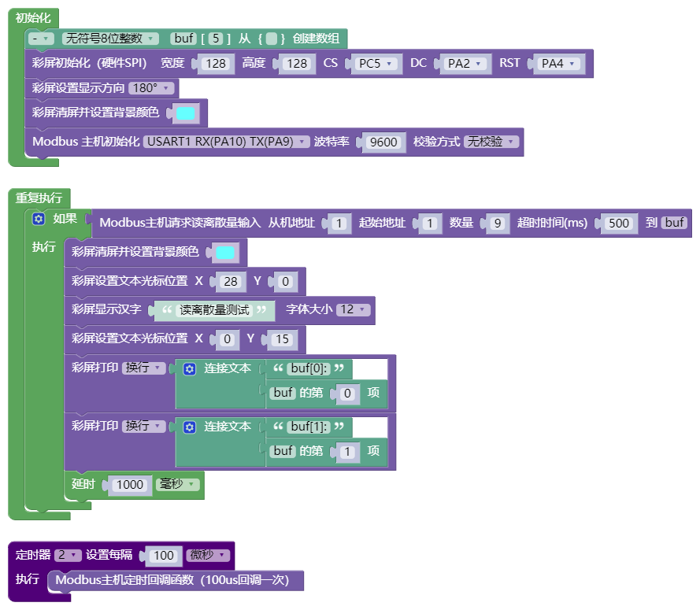Edit the baud rate 9600 field
700x610 pixels.
pos(383,142)
